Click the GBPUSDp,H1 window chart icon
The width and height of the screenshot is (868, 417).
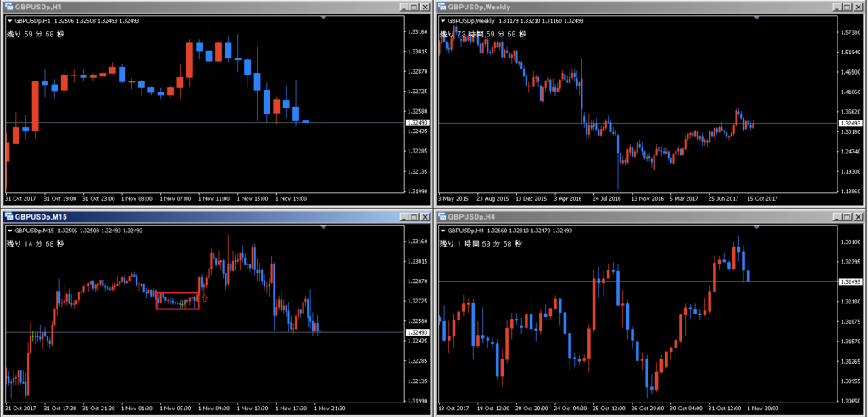click(x=9, y=7)
